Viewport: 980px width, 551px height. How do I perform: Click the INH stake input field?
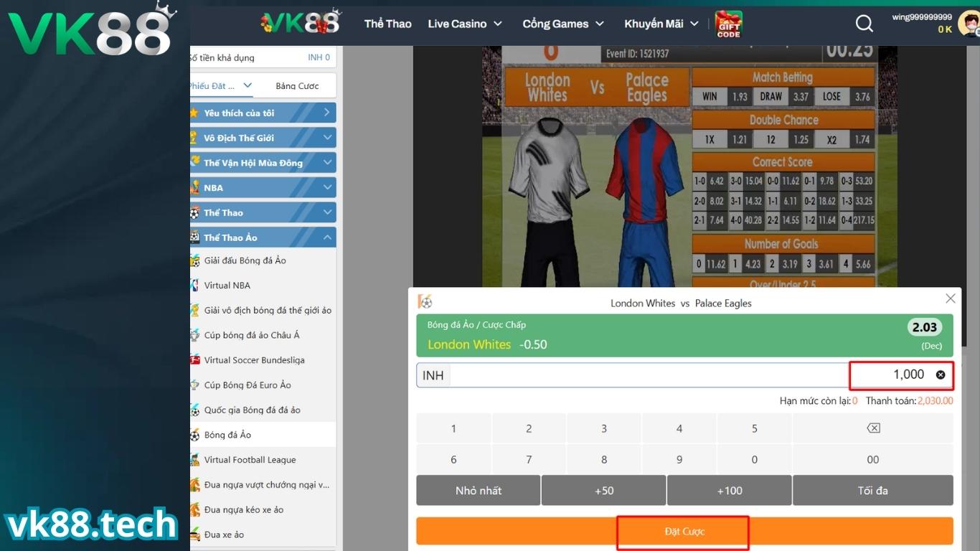coord(646,375)
